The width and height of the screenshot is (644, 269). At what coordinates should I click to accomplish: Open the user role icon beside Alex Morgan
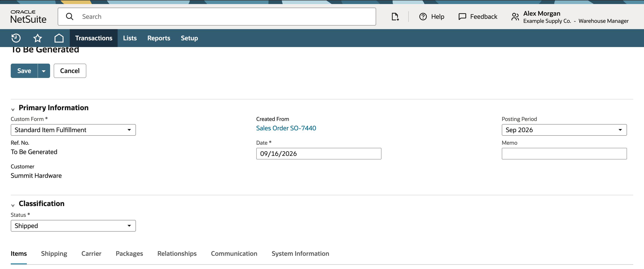click(x=515, y=17)
